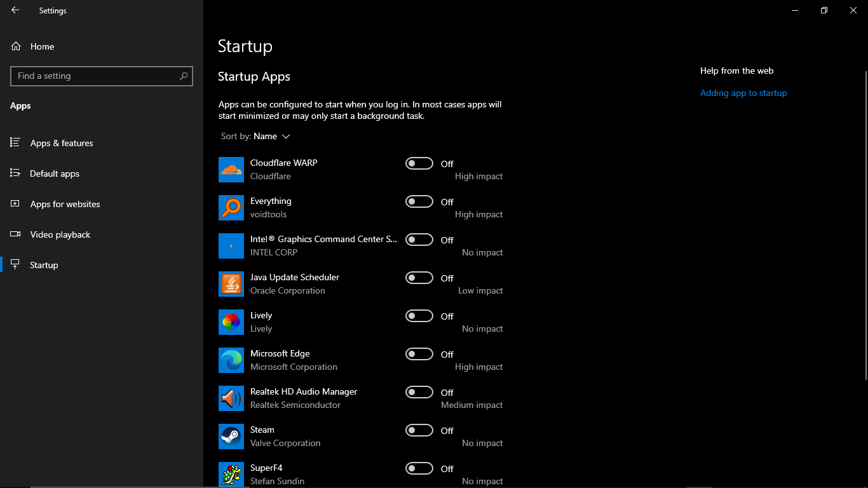Open Default apps page
This screenshot has height=488, width=868.
pos(102,173)
